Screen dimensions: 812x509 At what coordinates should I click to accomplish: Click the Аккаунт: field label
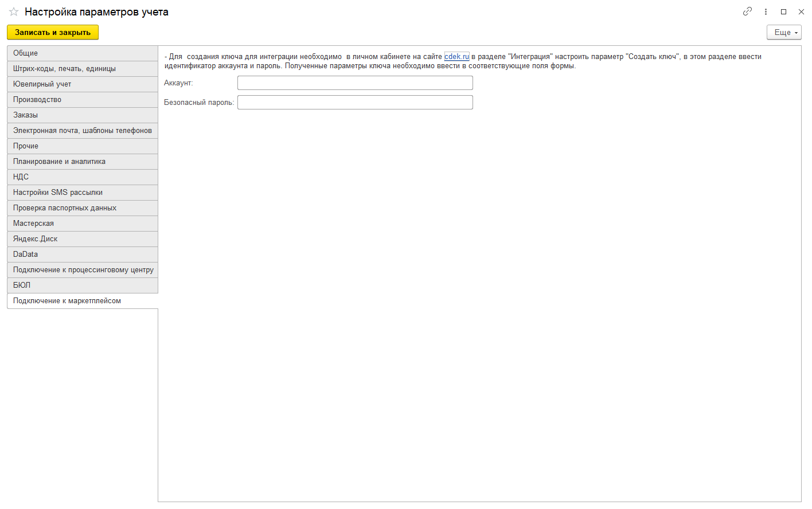point(178,83)
